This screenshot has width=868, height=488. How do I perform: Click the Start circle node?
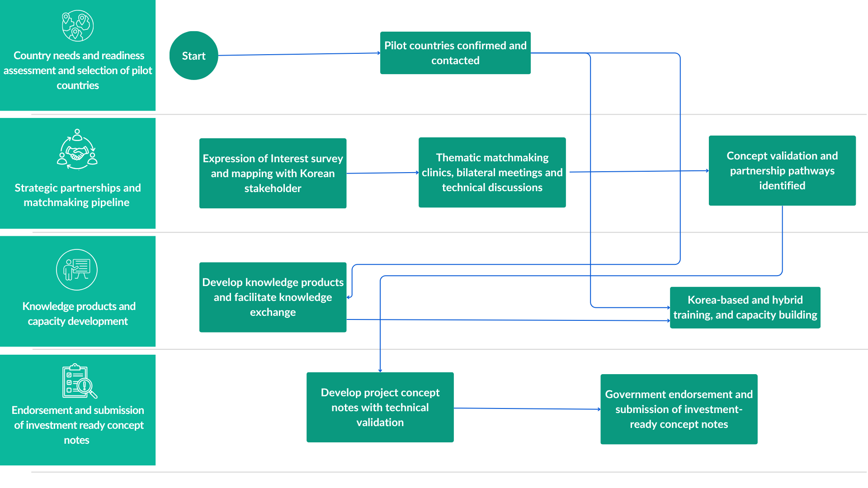(193, 56)
